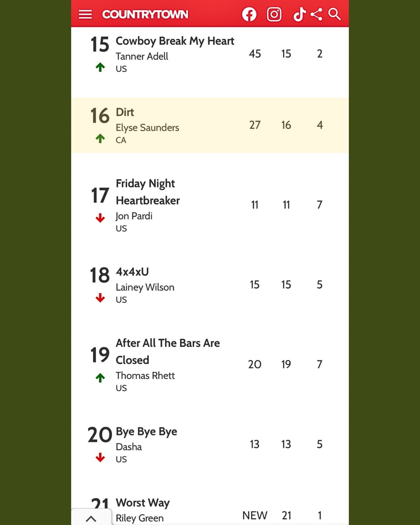
Task: Open the search magnifier icon
Action: coord(334,14)
